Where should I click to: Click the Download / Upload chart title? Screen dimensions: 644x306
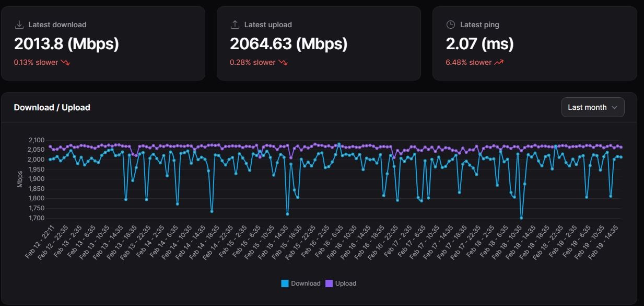click(52, 107)
